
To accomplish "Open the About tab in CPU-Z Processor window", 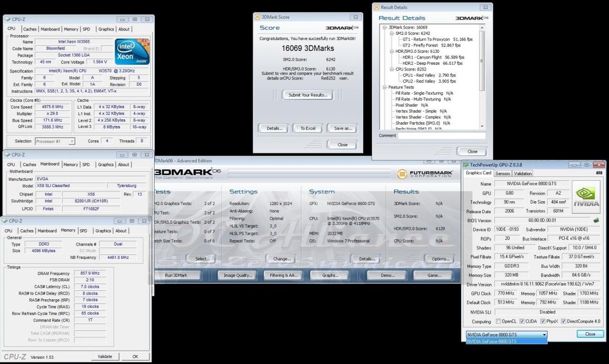I will 124,29.
